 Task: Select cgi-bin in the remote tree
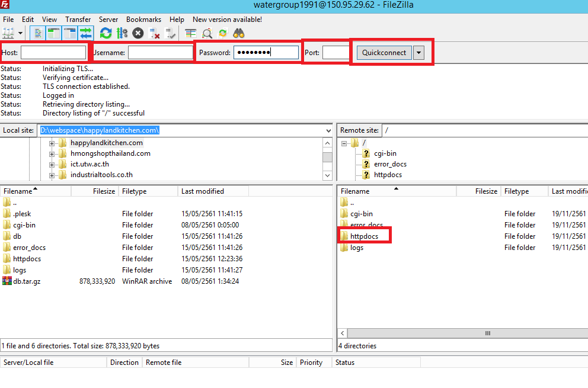click(385, 153)
